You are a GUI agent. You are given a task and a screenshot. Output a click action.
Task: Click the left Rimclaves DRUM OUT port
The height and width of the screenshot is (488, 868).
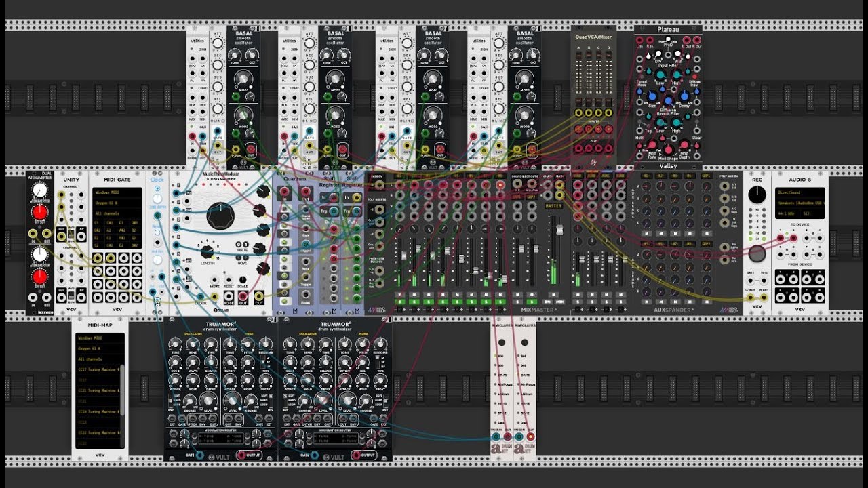coord(507,436)
